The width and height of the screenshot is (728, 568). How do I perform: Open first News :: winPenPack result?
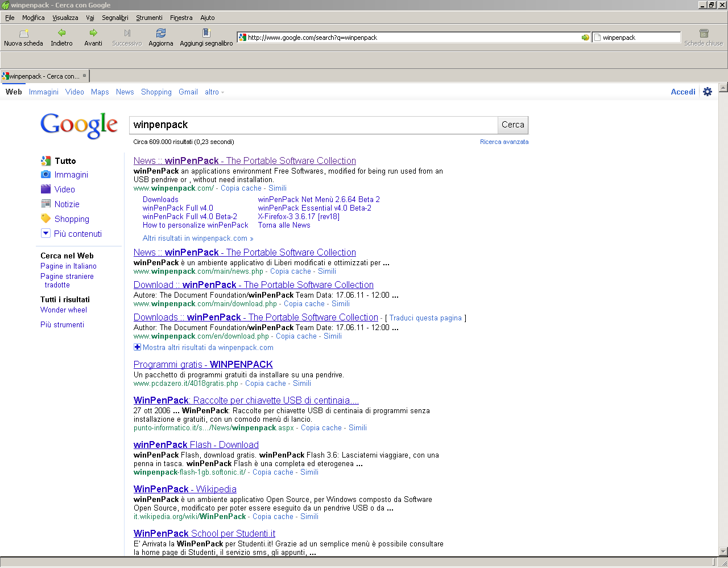tap(245, 161)
